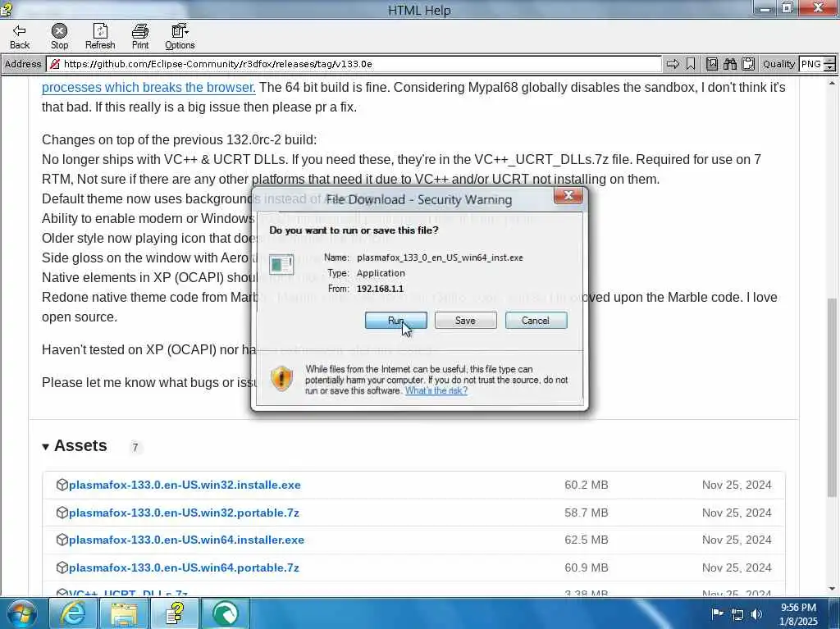Download plasmafox-133.0.en-US.win64.installer.exe

click(186, 540)
